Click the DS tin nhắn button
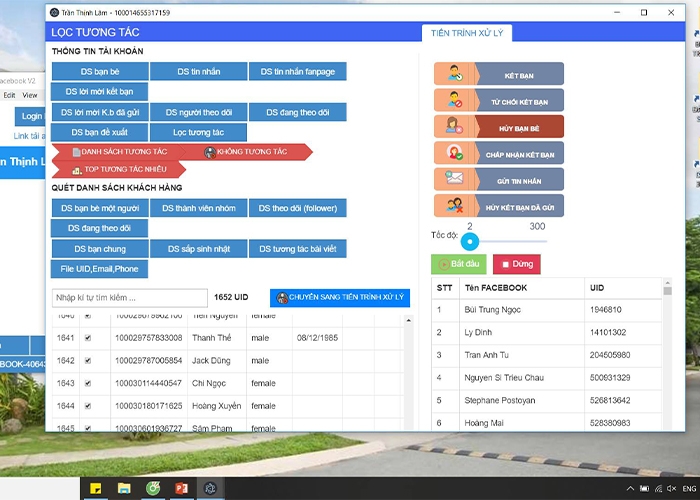Viewport: 700px width, 500px height. 199,71
